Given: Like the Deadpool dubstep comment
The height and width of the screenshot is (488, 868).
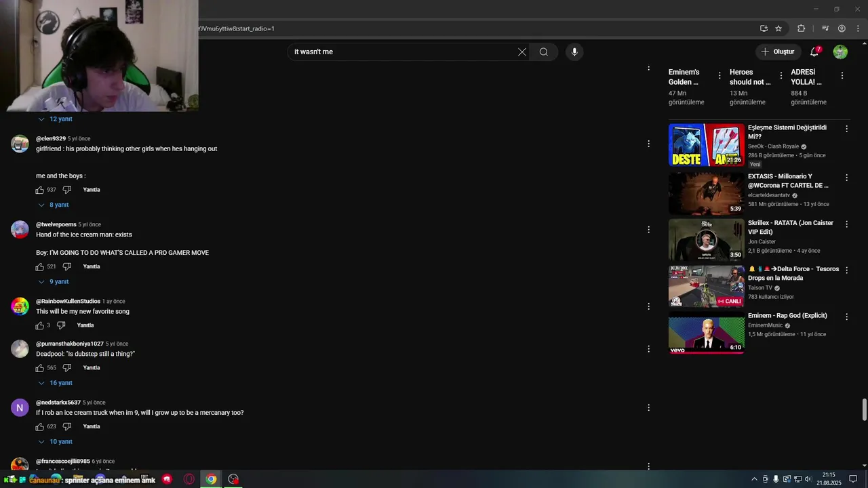Looking at the screenshot, I should (x=40, y=368).
